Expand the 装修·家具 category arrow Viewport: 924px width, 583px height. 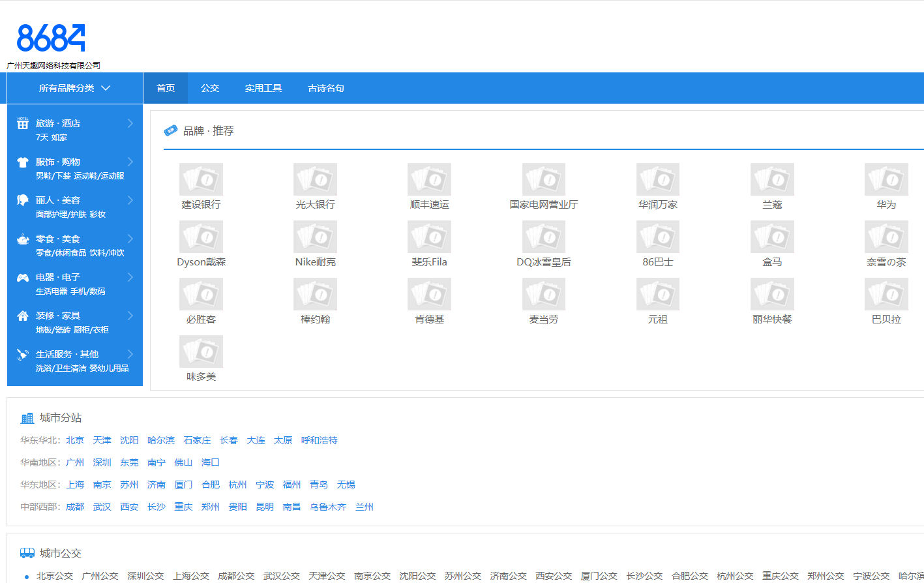pyautogui.click(x=130, y=316)
